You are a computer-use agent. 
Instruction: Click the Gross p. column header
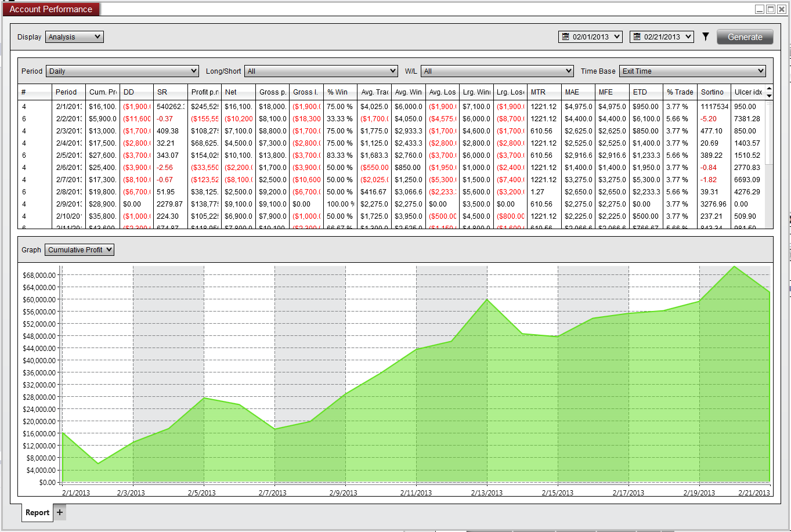pos(272,92)
